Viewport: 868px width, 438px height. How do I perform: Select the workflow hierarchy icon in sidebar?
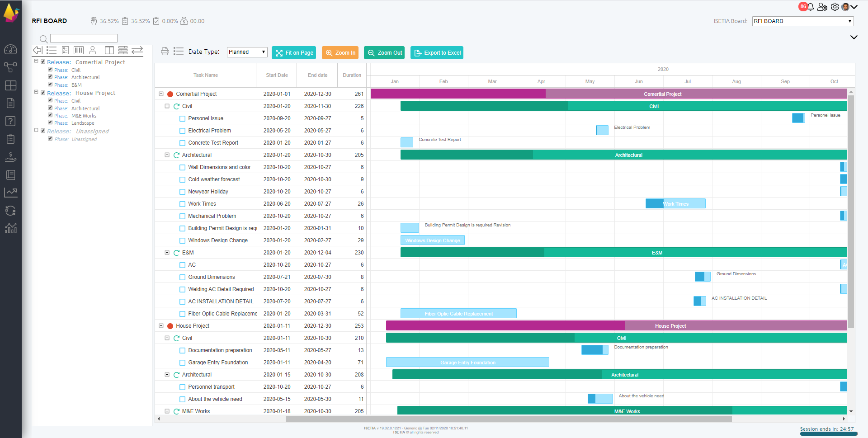pos(11,67)
